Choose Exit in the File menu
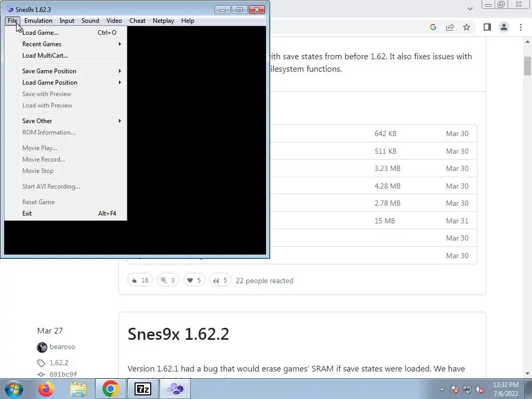The height and width of the screenshot is (399, 532). tap(66, 214)
